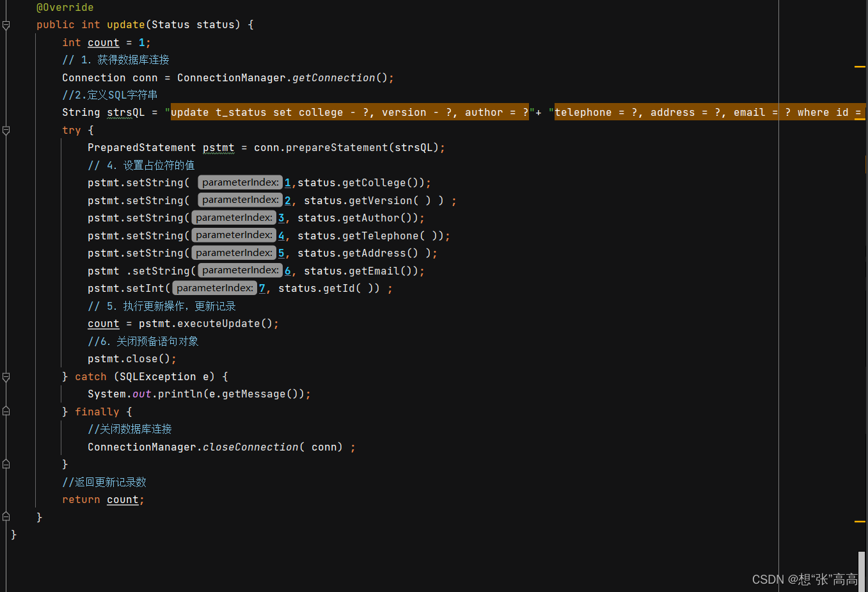Collapse the finally block fold marker
Viewport: 868px width, 592px height.
pos(6,412)
